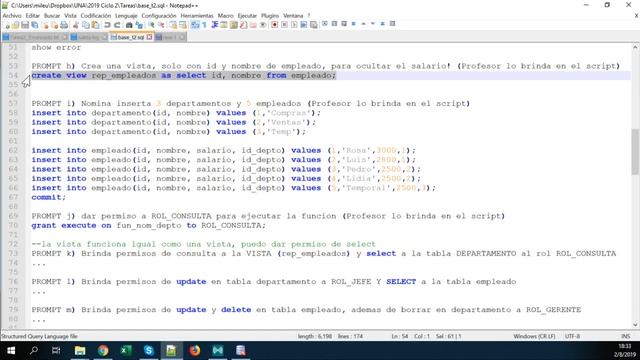Open Google Chrome from taskbar
640x360 pixels.
pyautogui.click(x=103, y=350)
